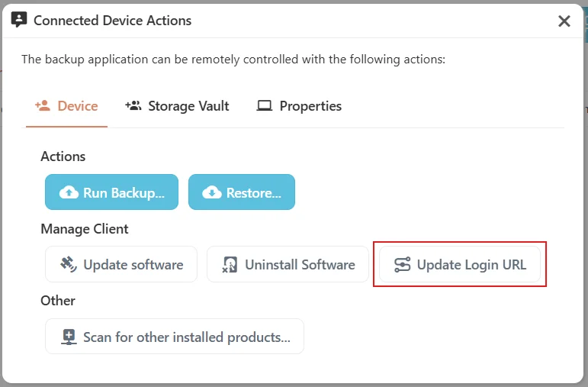The image size is (588, 387).
Task: Choose the Update software button label
Action: [133, 265]
